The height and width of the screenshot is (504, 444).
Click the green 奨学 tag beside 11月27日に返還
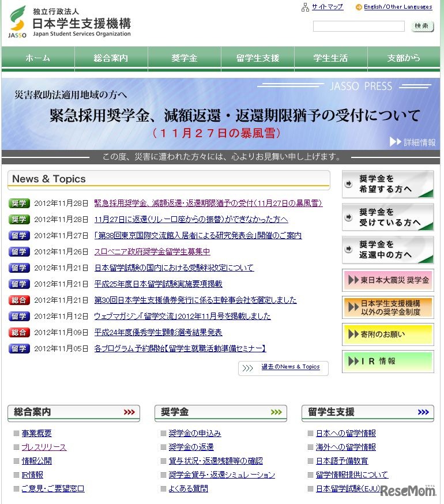[19, 219]
